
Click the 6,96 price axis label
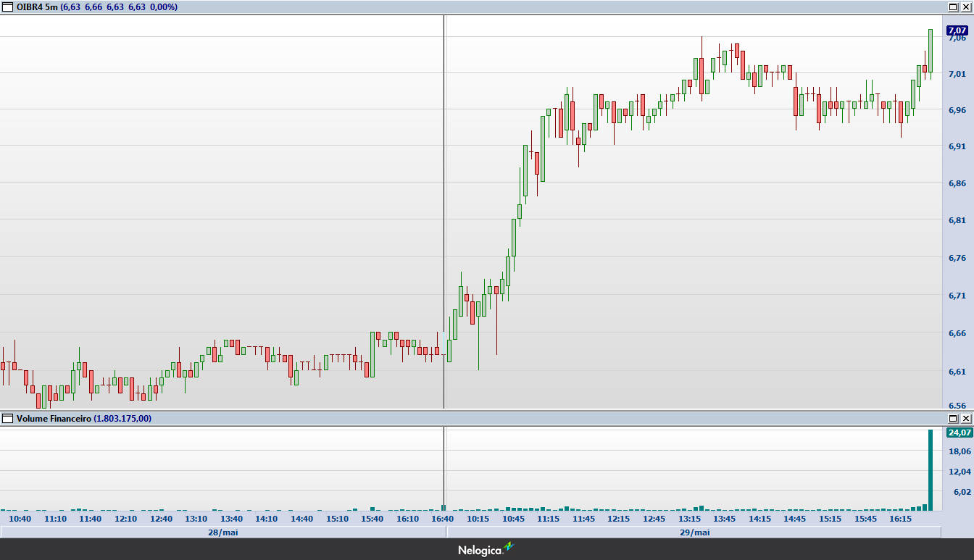(x=957, y=110)
